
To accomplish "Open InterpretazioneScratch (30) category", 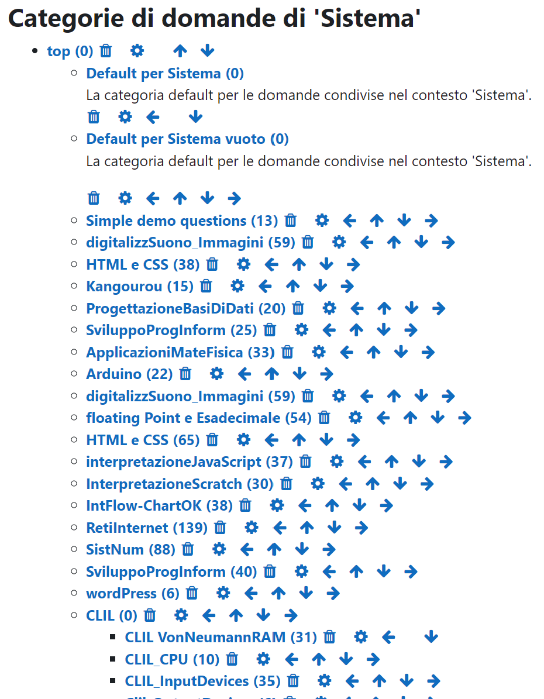I will (x=180, y=484).
